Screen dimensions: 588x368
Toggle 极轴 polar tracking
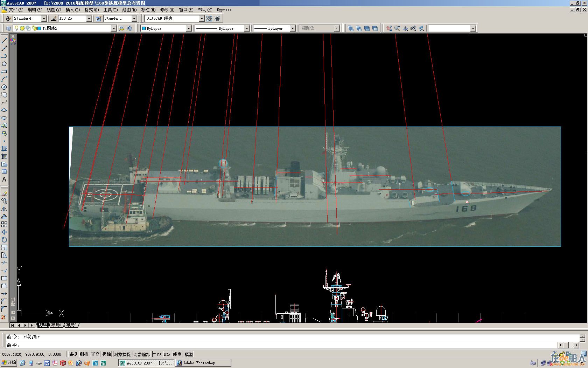click(x=106, y=354)
